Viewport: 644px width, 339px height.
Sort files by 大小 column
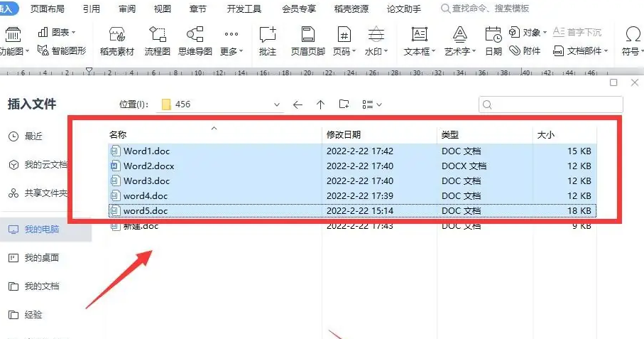546,134
